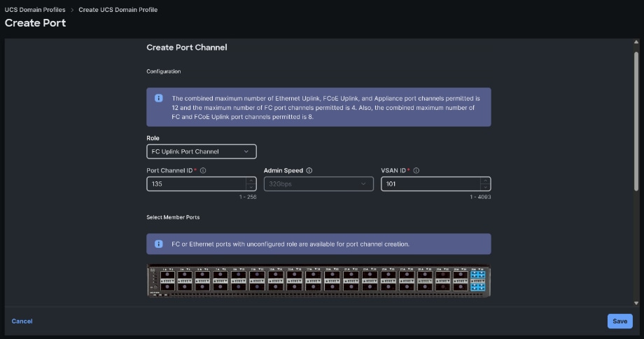Click the 'VSAN ID' field label
This screenshot has height=339, width=644.
393,170
